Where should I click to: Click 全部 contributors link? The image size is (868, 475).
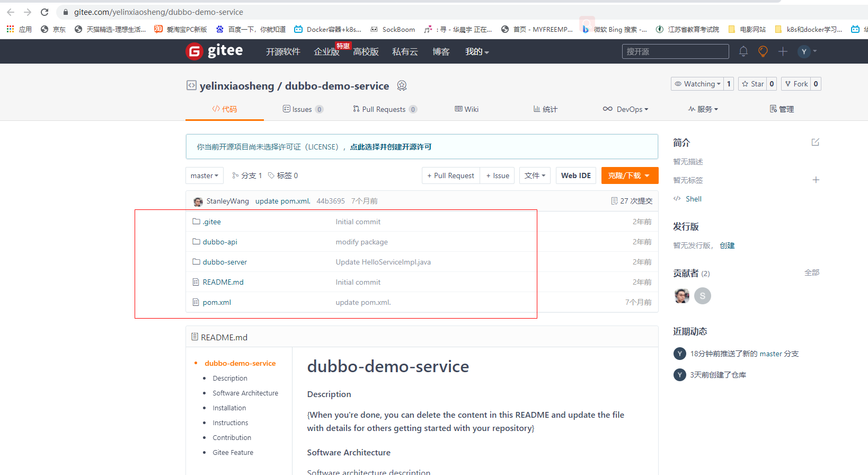pyautogui.click(x=812, y=272)
